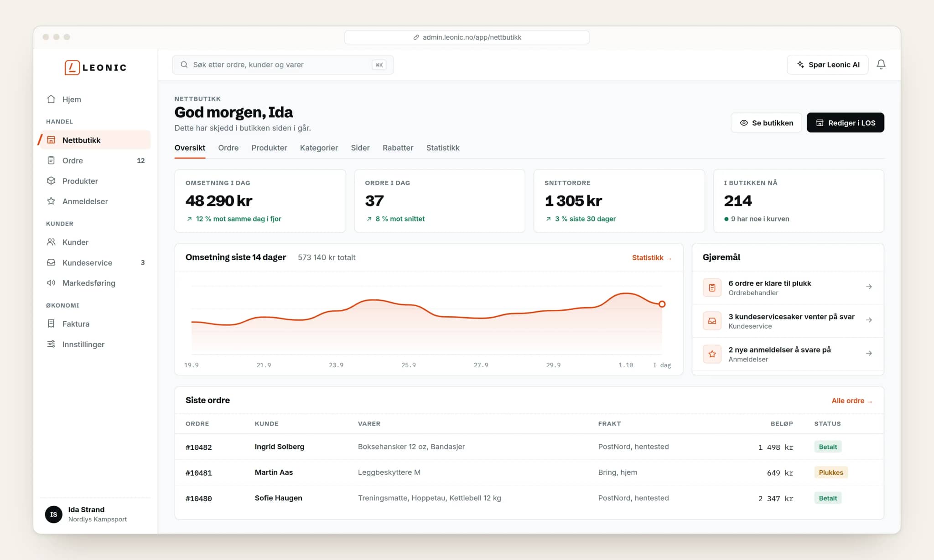Open arrow for kundeservicesaker venter på svar
This screenshot has width=934, height=560.
869,320
